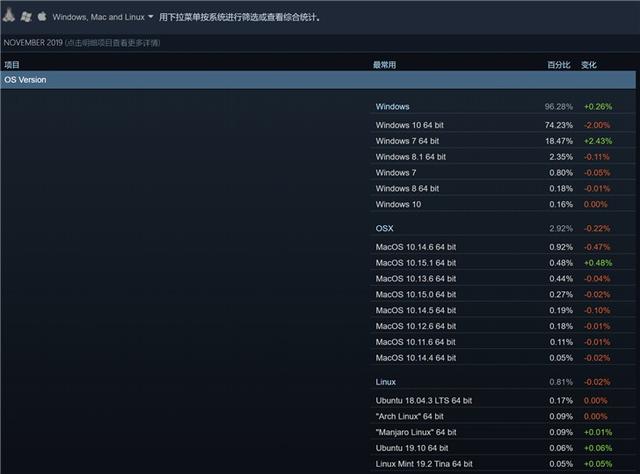The image size is (640, 474).
Task: Click the Windows category heading
Action: tap(392, 107)
